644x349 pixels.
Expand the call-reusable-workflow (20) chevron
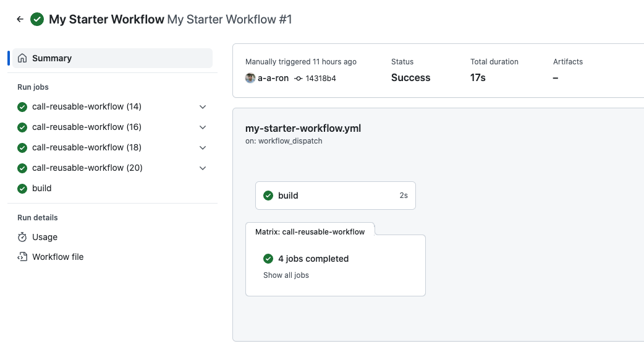[203, 168]
